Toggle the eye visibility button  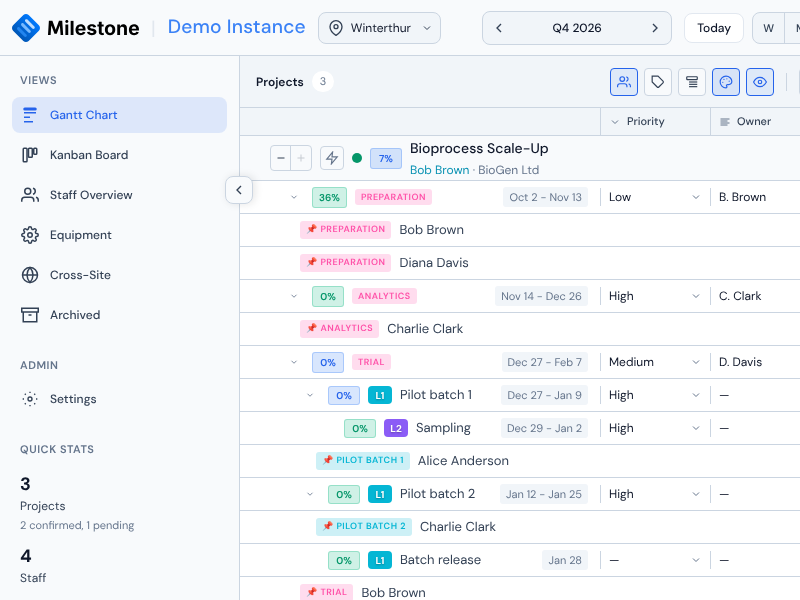coord(760,82)
